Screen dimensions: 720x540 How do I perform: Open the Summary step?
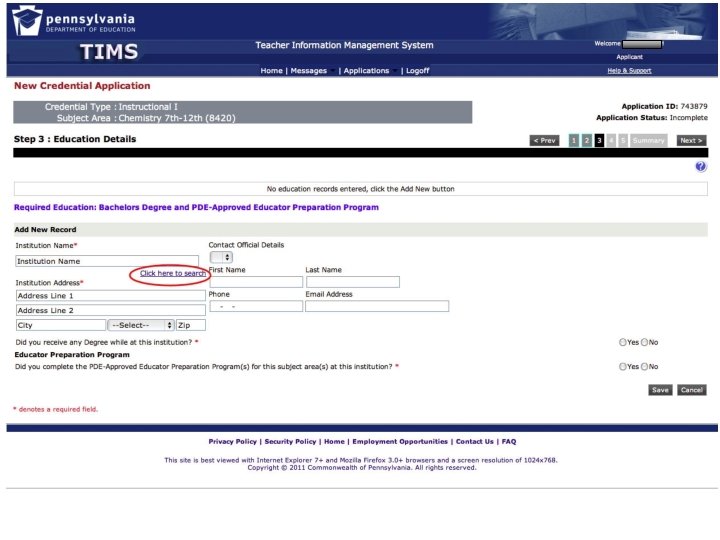648,141
